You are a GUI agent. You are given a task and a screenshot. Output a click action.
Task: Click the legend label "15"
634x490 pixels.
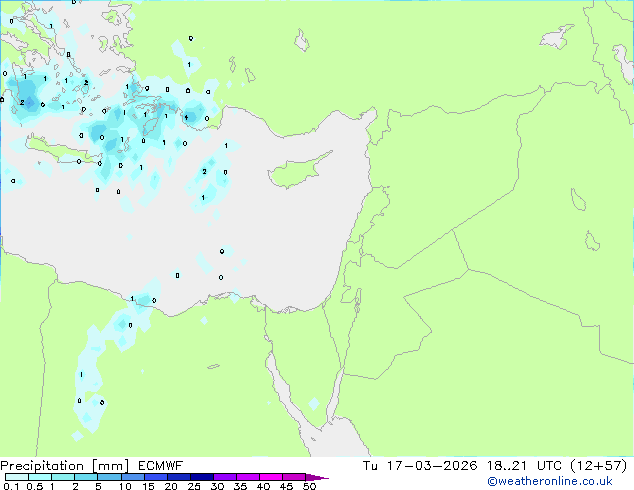[148, 486]
